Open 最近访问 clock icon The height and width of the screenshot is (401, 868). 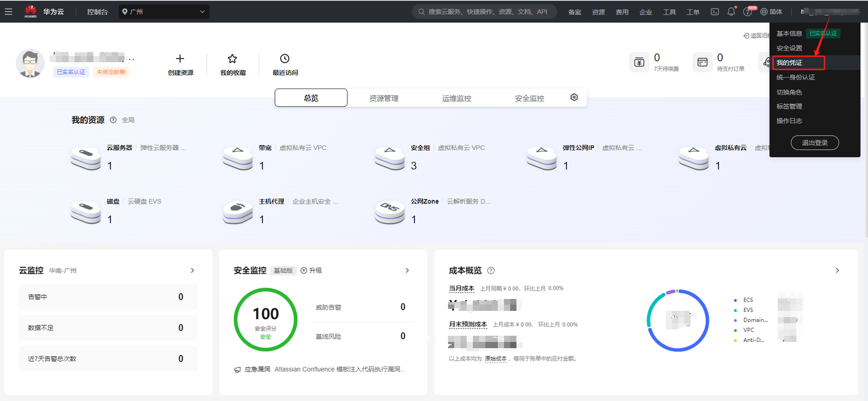(285, 59)
